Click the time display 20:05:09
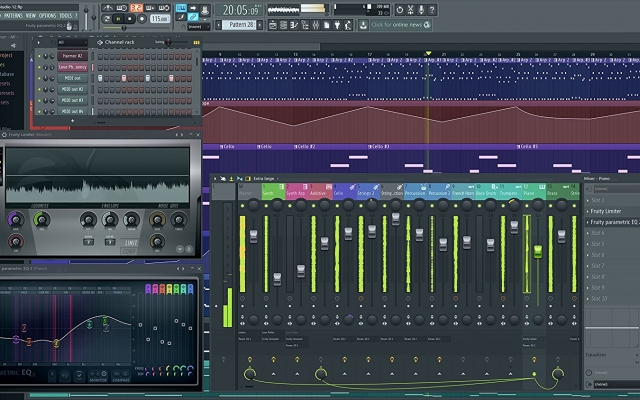The height and width of the screenshot is (400, 640). (241, 10)
